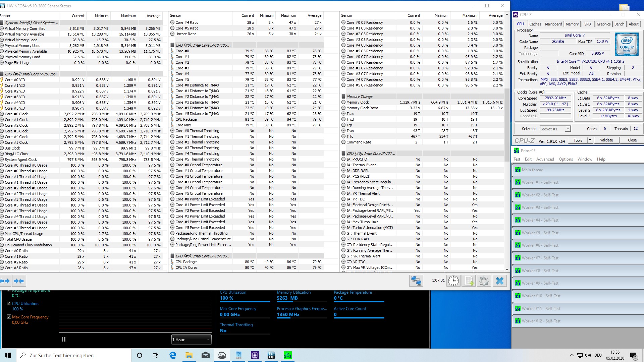The image size is (644, 362).
Task: Open the Advanced menu in Prime95
Action: pos(545,159)
